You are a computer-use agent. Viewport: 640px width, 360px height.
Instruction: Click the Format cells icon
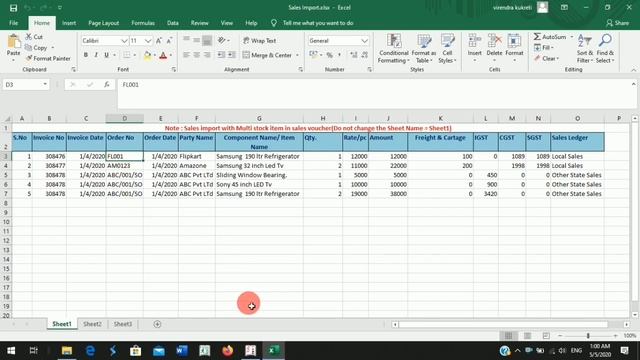tap(514, 41)
